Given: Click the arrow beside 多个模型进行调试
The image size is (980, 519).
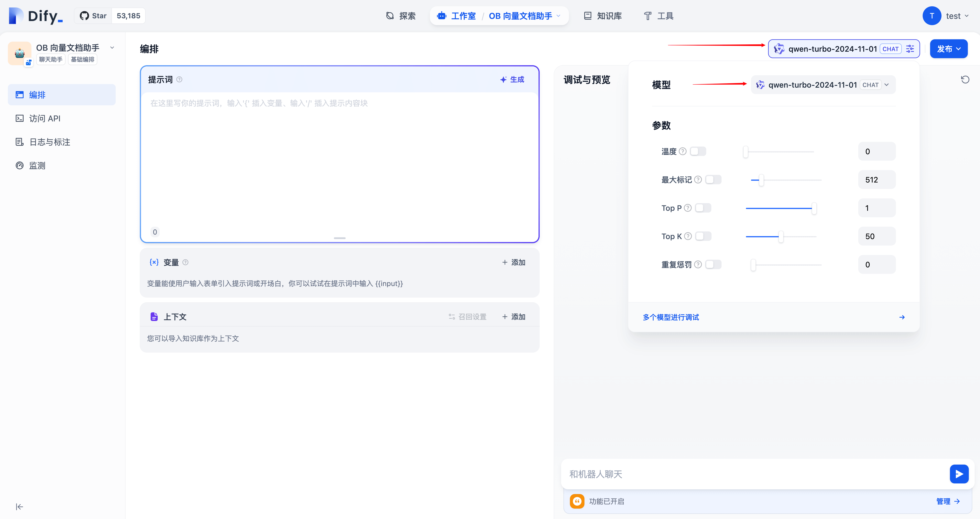Looking at the screenshot, I should pos(902,317).
